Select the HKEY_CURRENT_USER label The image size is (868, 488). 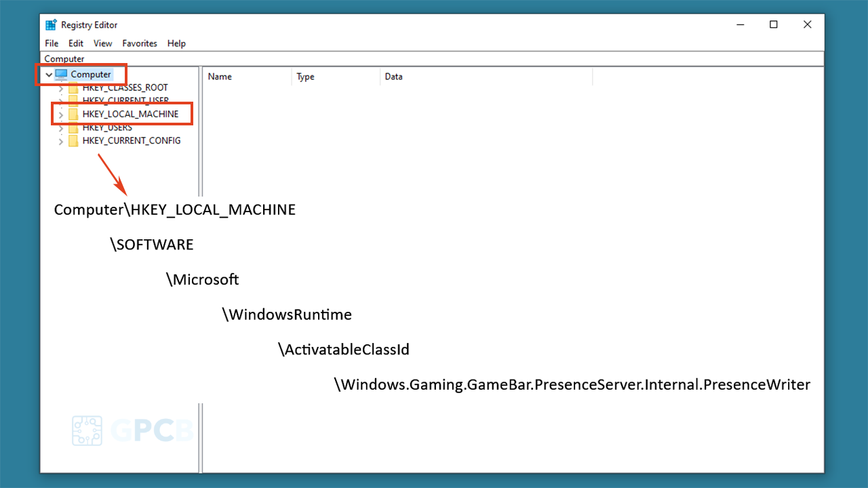click(x=125, y=101)
